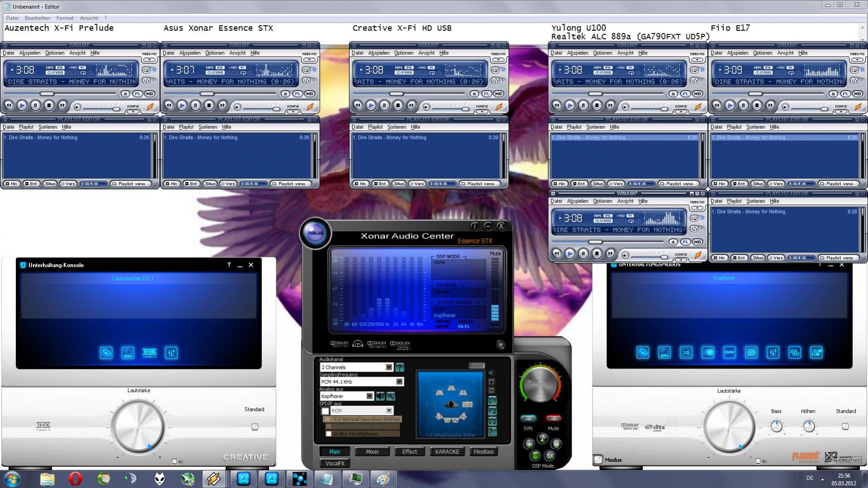Open the Datei menu in Editor

12,18
